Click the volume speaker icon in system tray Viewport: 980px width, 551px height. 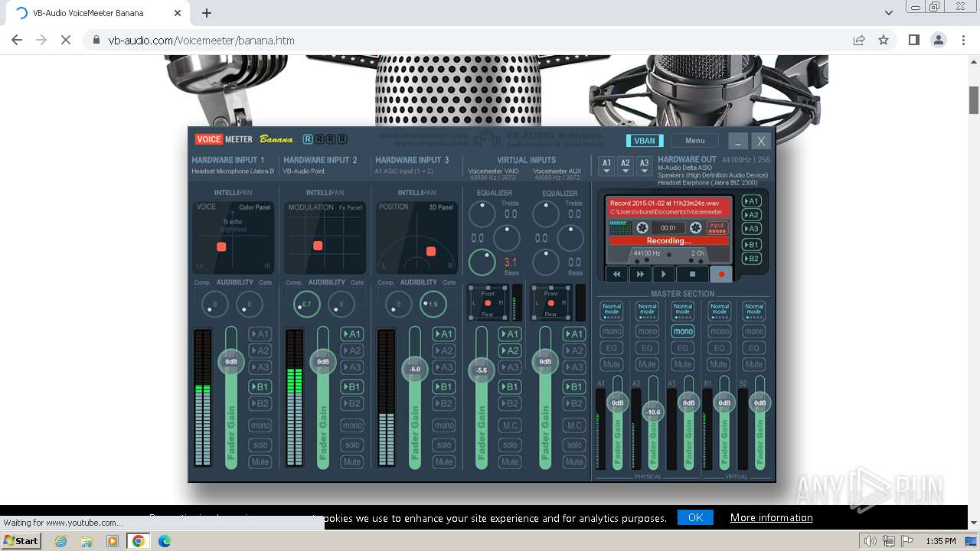click(870, 541)
